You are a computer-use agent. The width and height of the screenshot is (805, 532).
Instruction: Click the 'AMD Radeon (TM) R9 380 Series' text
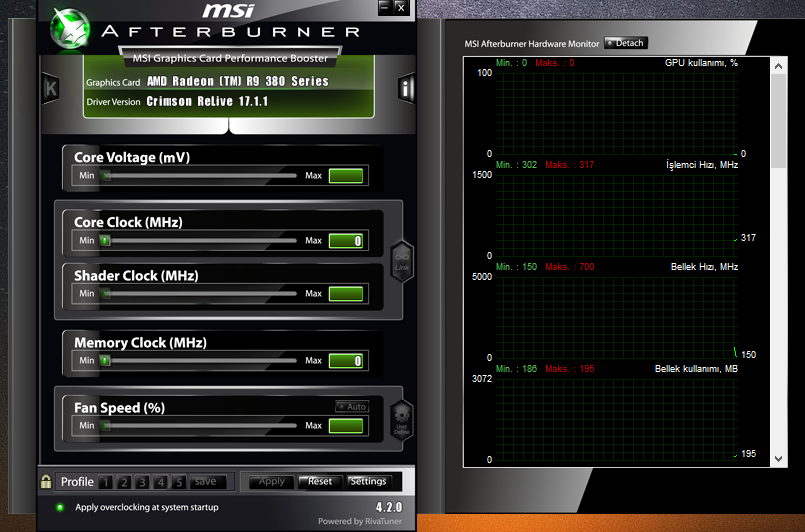(238, 81)
